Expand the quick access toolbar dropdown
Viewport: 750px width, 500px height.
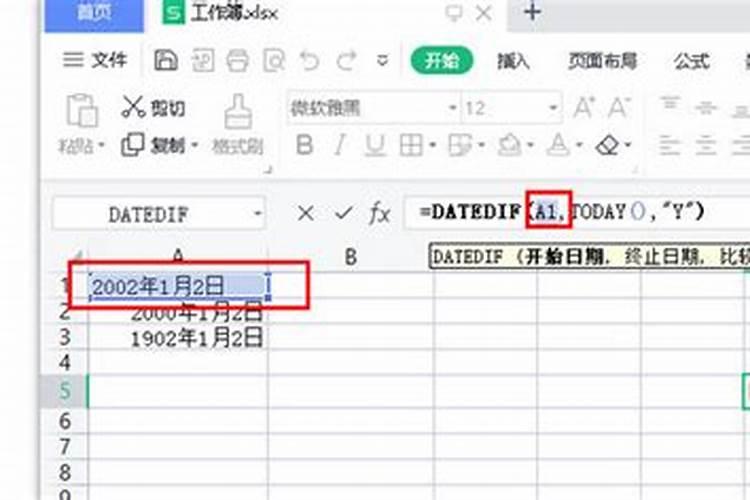tap(382, 61)
